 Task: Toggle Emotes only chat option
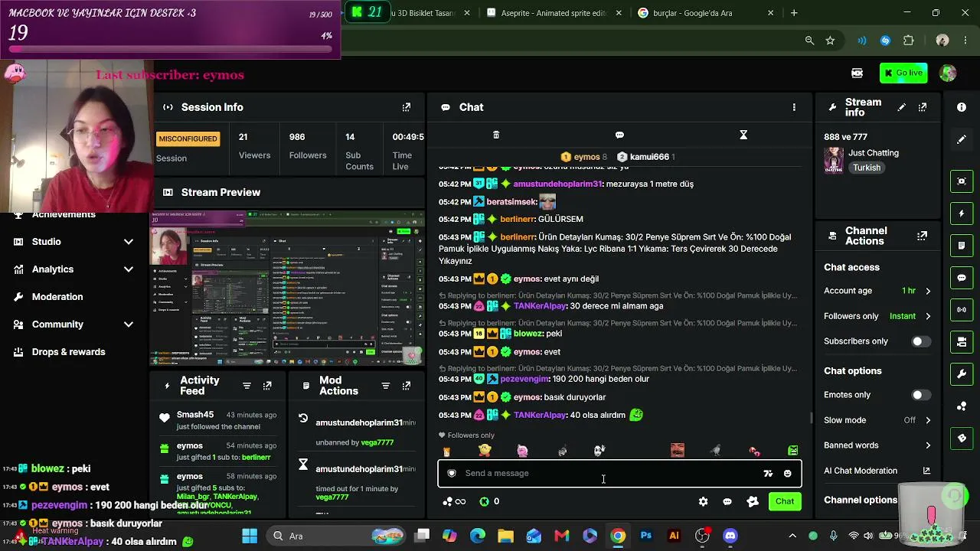point(921,395)
